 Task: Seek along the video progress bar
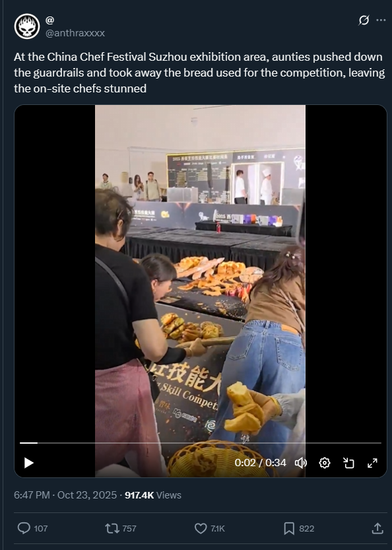(201, 443)
